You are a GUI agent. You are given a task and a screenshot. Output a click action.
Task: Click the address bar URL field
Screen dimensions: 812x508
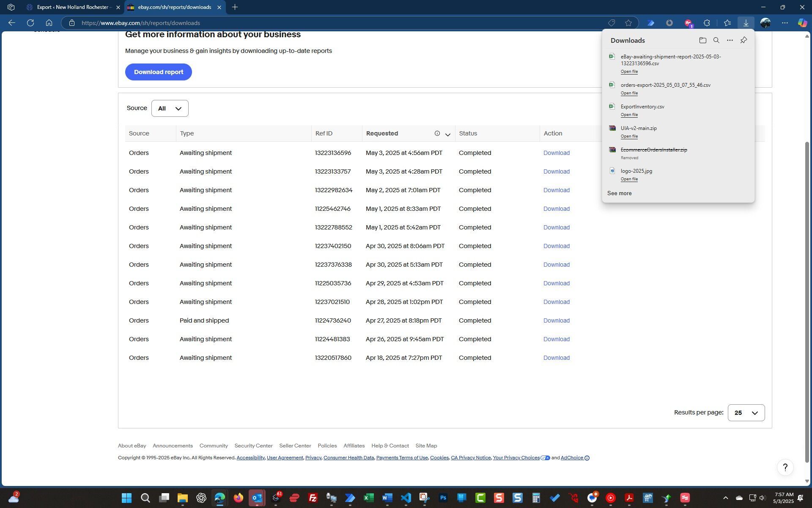click(296, 23)
